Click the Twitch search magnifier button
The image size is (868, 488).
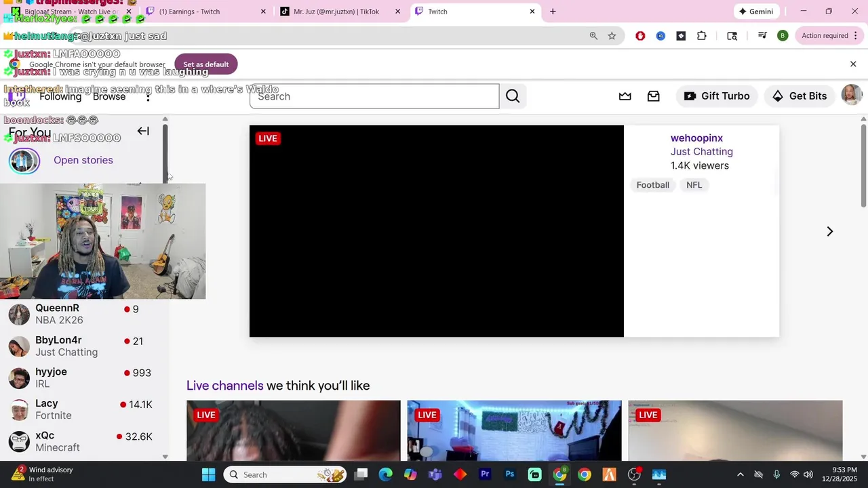[513, 96]
